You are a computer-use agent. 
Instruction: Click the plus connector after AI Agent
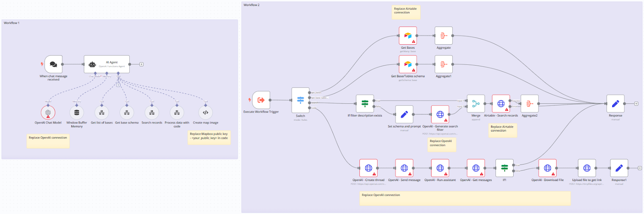pyautogui.click(x=141, y=64)
